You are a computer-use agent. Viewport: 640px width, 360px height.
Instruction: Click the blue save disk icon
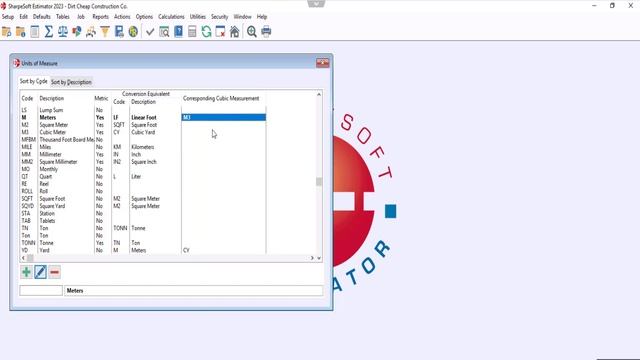(119, 31)
